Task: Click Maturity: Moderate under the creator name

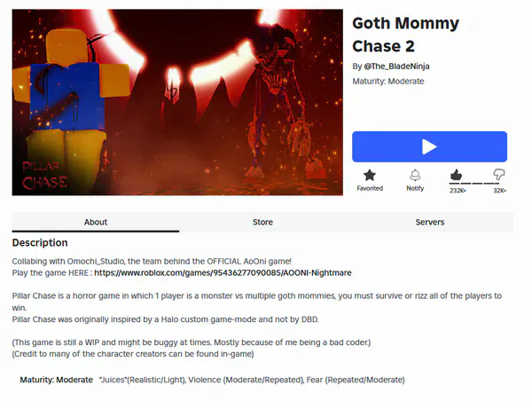Action: coord(388,81)
